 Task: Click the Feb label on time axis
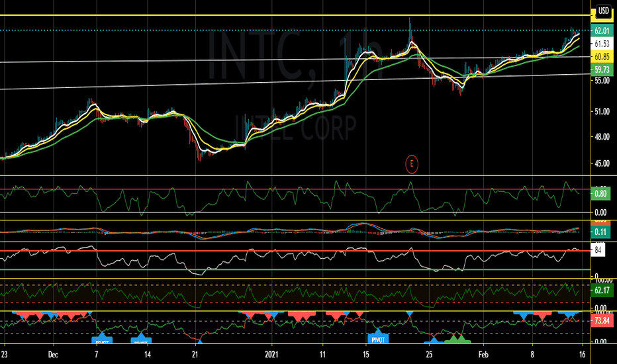[x=484, y=355]
